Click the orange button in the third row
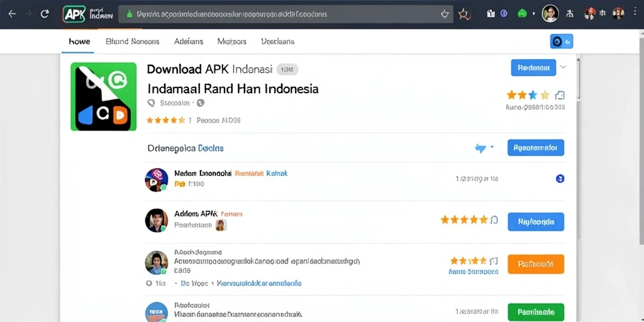Image resolution: width=644 pixels, height=322 pixels. pos(536,264)
